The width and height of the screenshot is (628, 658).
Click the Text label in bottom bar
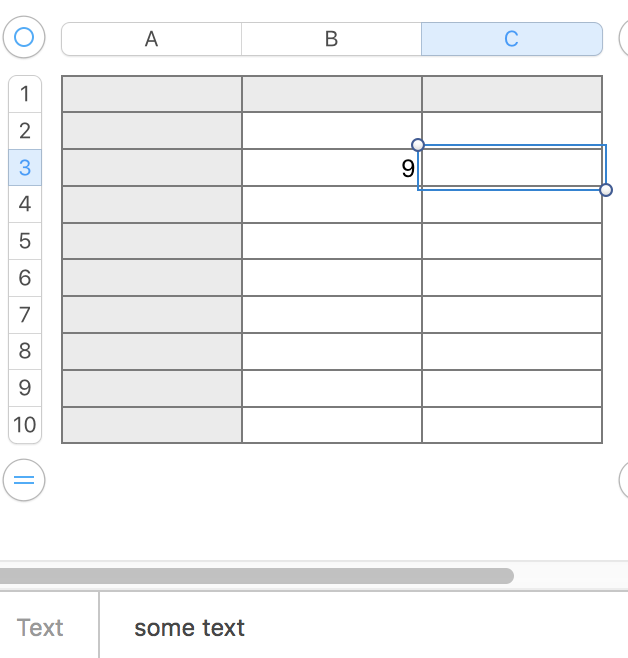[40, 628]
